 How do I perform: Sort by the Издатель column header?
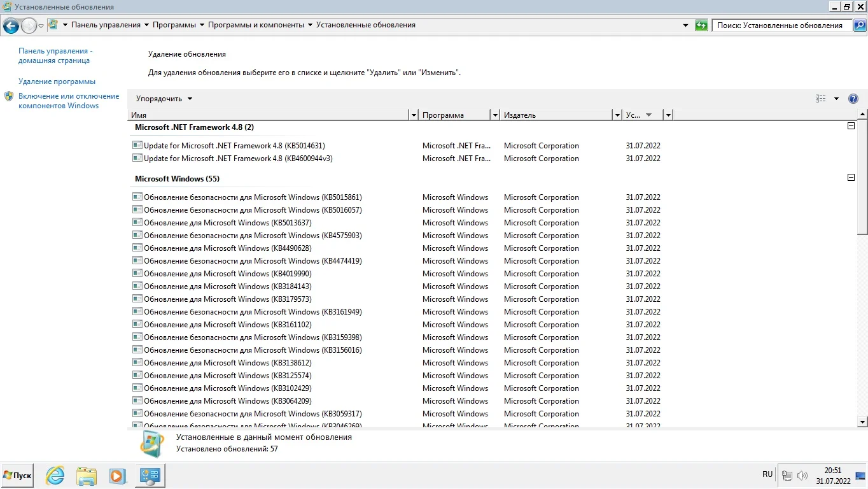click(x=556, y=115)
